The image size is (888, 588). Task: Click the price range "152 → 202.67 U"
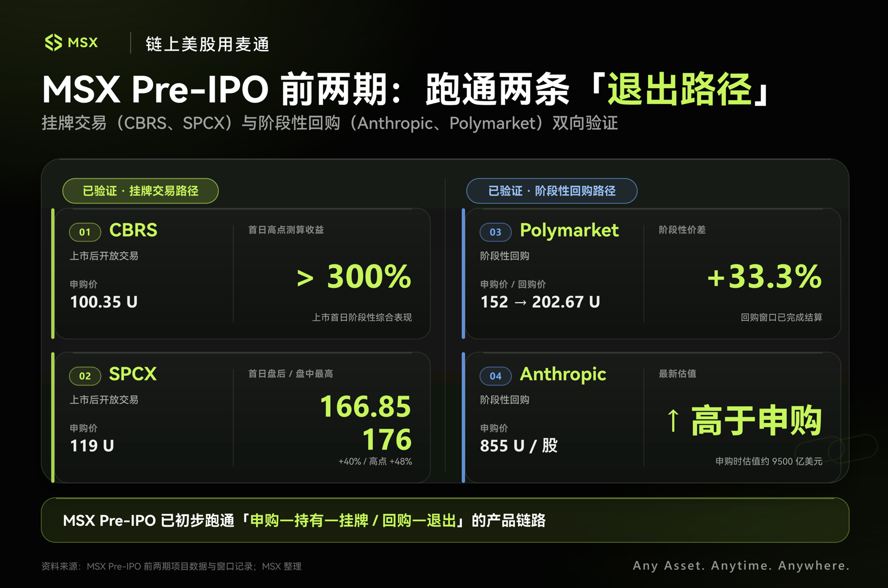coord(540,302)
